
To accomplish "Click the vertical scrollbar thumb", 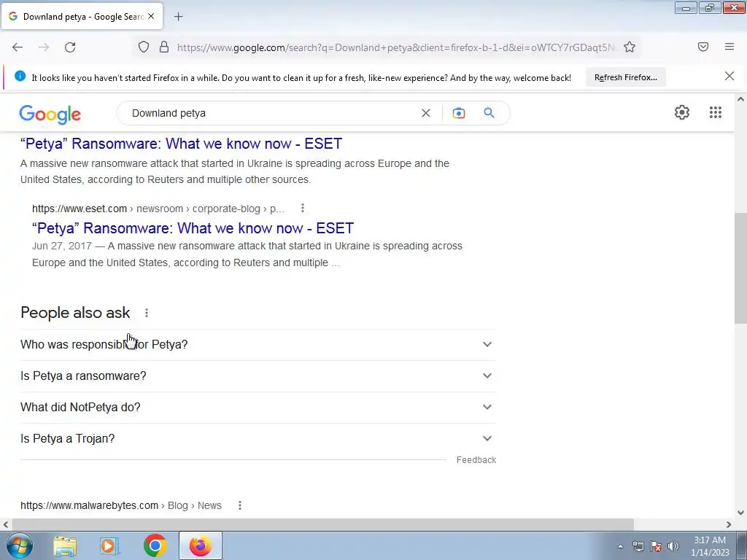I will [x=740, y=268].
